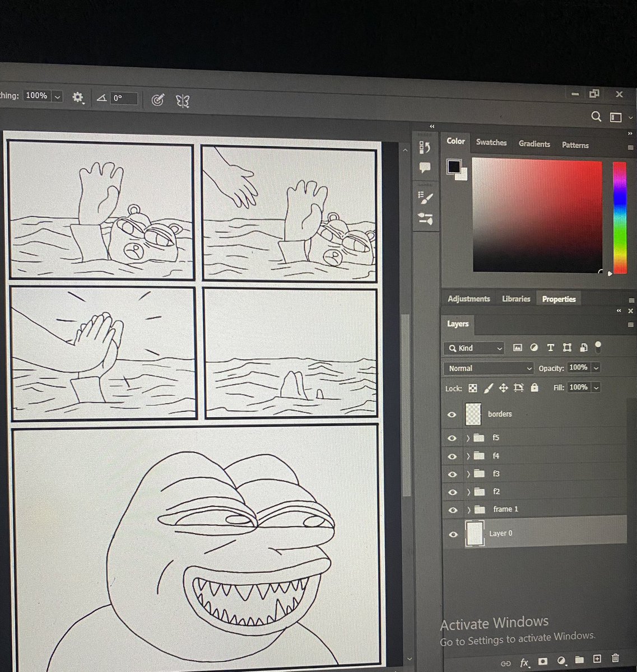Expand the f5 group
The height and width of the screenshot is (672, 637).
click(x=468, y=438)
